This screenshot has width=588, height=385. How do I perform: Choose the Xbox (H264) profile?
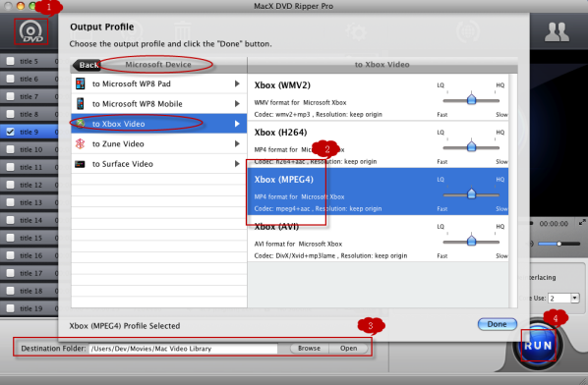tap(378, 144)
